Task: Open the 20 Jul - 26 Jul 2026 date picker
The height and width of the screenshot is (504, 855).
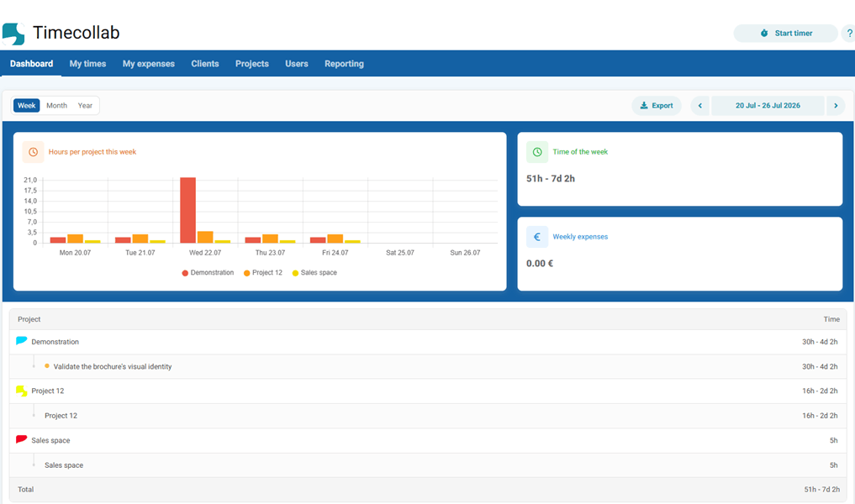Action: click(768, 106)
